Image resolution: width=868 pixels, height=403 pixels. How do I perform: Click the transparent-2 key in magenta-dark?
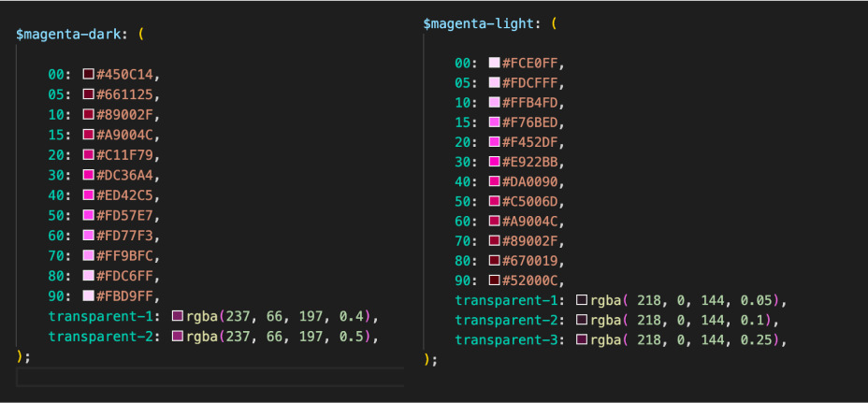(101, 337)
